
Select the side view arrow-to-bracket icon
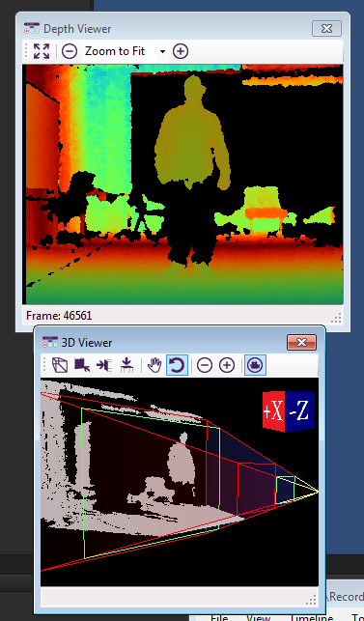pyautogui.click(x=104, y=365)
